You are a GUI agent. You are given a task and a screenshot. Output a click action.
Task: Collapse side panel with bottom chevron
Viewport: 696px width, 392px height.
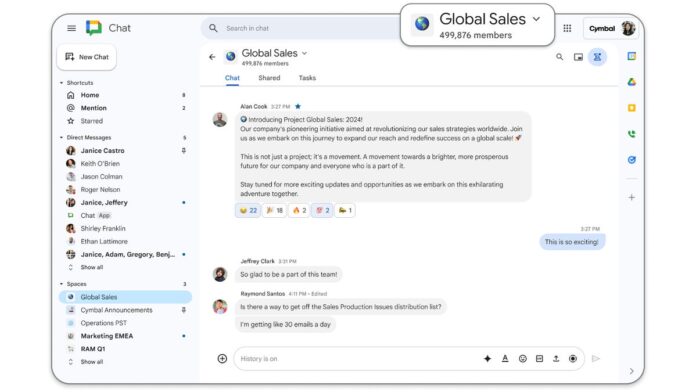pos(632,371)
